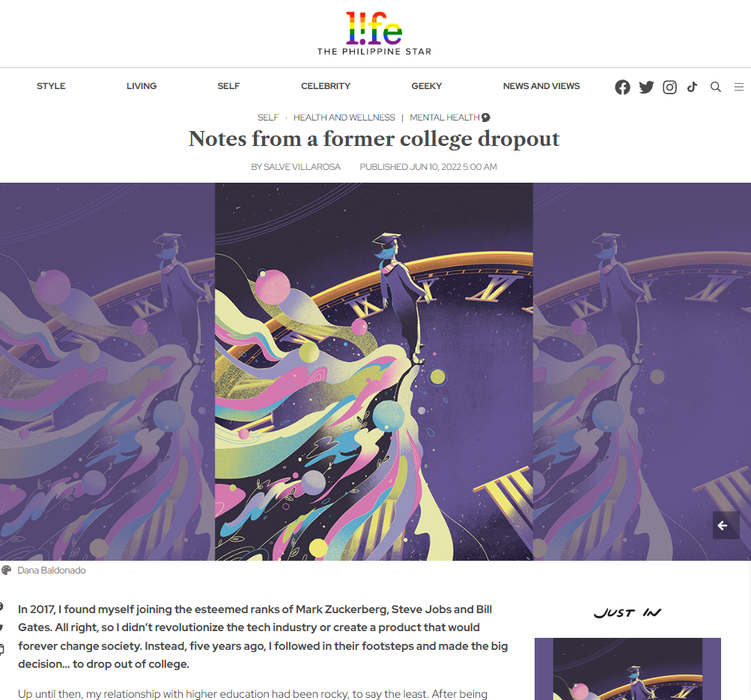
Task: Select NEWS AND VIEWS in navigation
Action: [541, 86]
